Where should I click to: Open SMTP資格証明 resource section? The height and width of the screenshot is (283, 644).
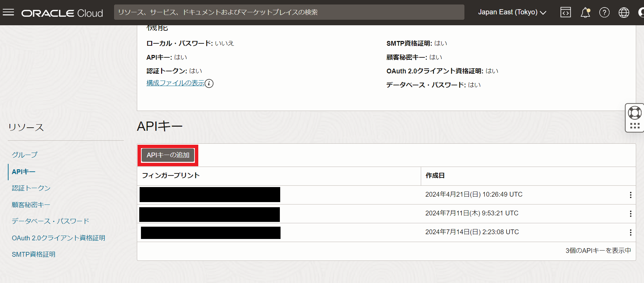tap(33, 254)
